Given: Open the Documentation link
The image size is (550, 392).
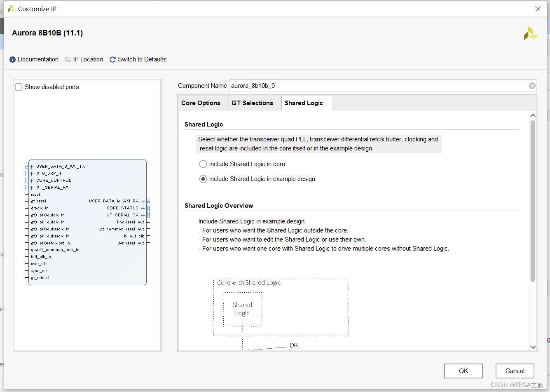Looking at the screenshot, I should tap(38, 59).
